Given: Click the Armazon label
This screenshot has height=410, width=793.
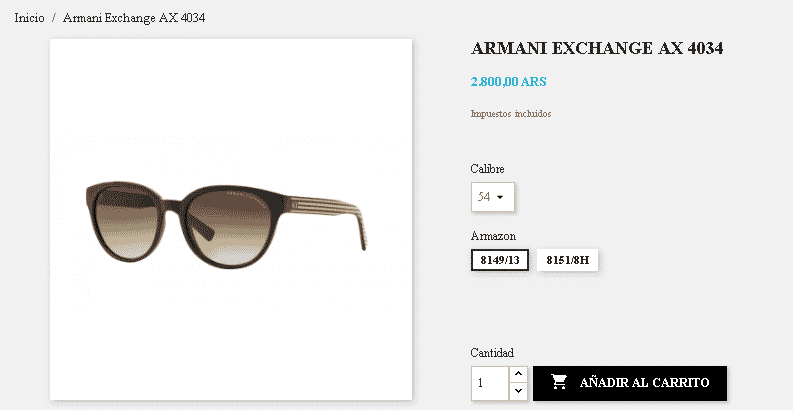Looking at the screenshot, I should click(x=493, y=236).
